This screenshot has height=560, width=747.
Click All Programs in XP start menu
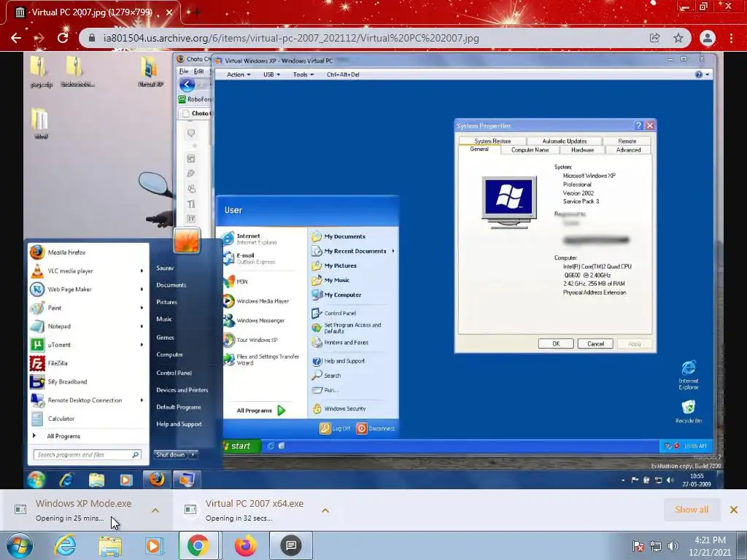click(261, 411)
